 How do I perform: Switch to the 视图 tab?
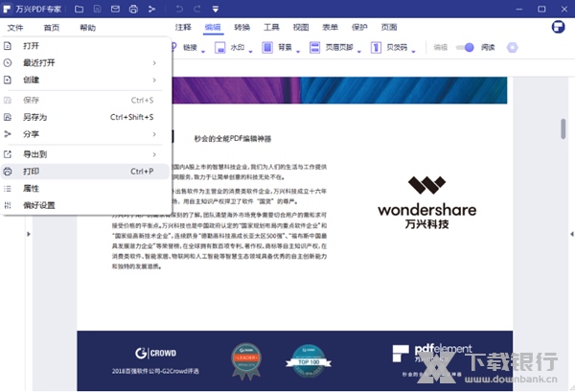point(301,27)
